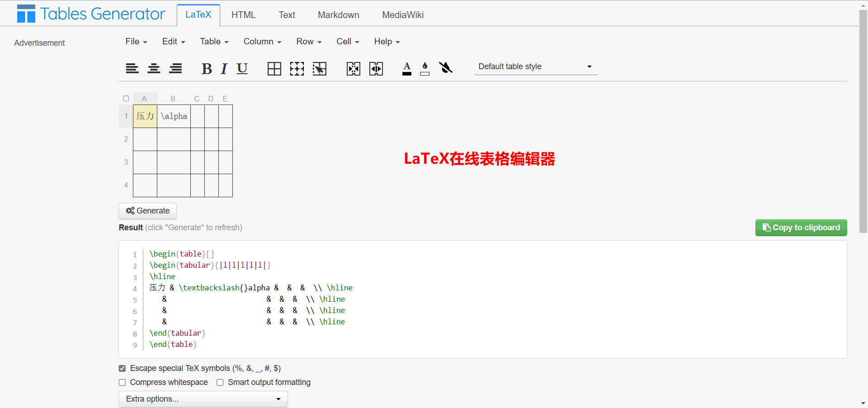868x408 pixels.
Task: Merge selected cells icon
Action: pos(354,68)
